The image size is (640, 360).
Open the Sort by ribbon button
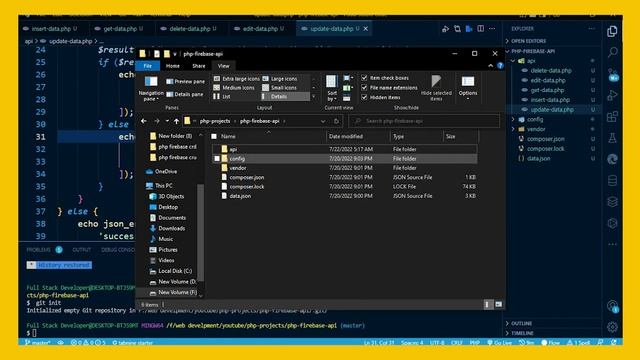[x=331, y=88]
